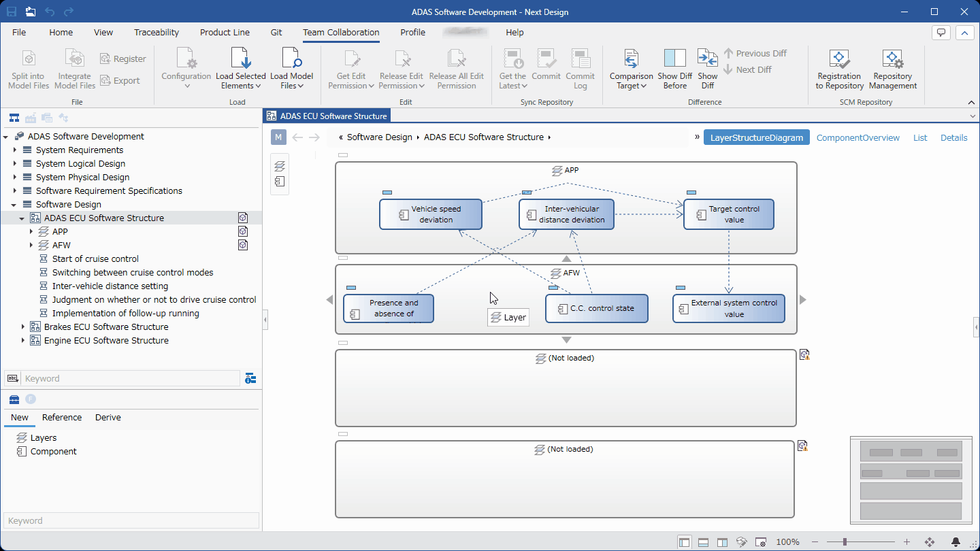Click the diagram minimap thumbnail

(911, 480)
